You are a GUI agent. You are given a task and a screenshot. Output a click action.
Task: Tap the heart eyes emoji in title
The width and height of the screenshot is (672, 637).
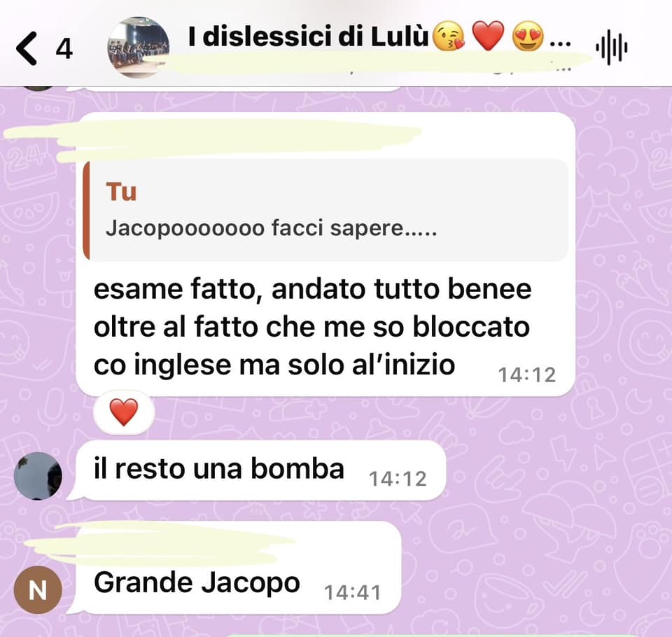(x=528, y=37)
